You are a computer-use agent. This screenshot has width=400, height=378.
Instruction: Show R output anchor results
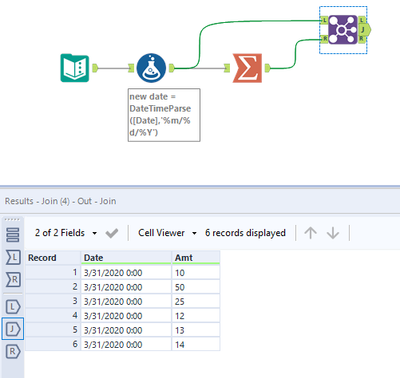(13, 351)
